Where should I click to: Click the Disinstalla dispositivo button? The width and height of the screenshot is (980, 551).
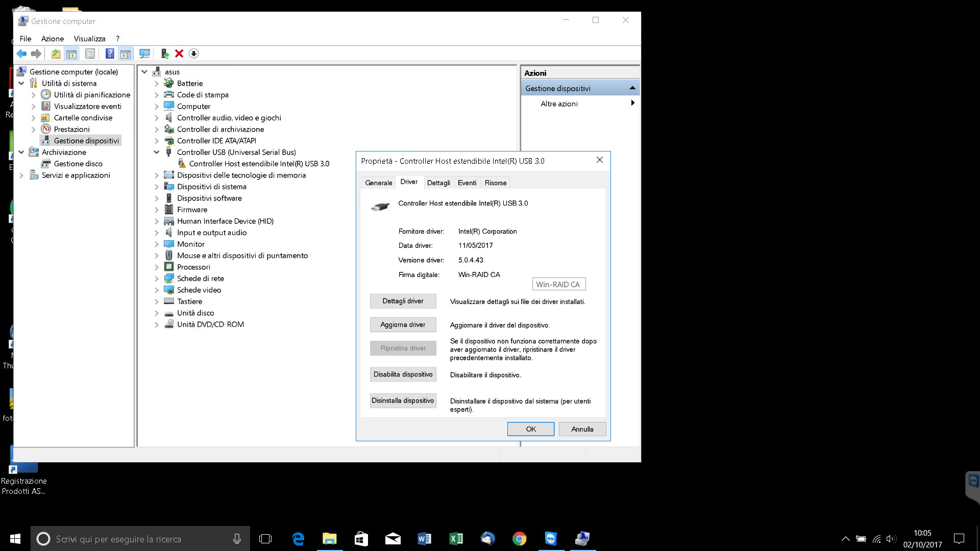pyautogui.click(x=403, y=400)
